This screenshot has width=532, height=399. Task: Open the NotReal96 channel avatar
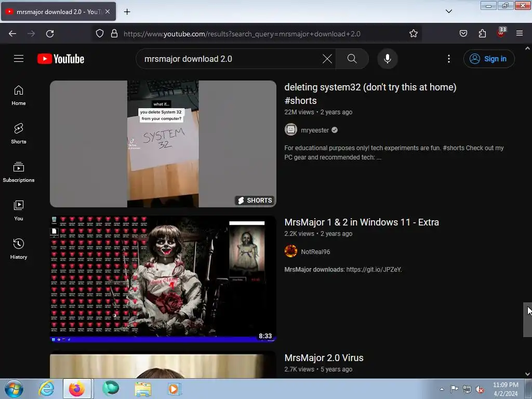click(291, 251)
